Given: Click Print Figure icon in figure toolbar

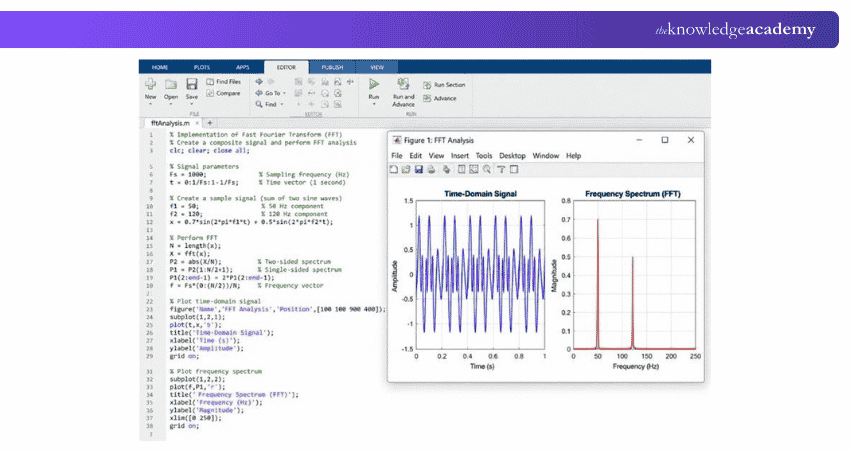Looking at the screenshot, I should 431,170.
